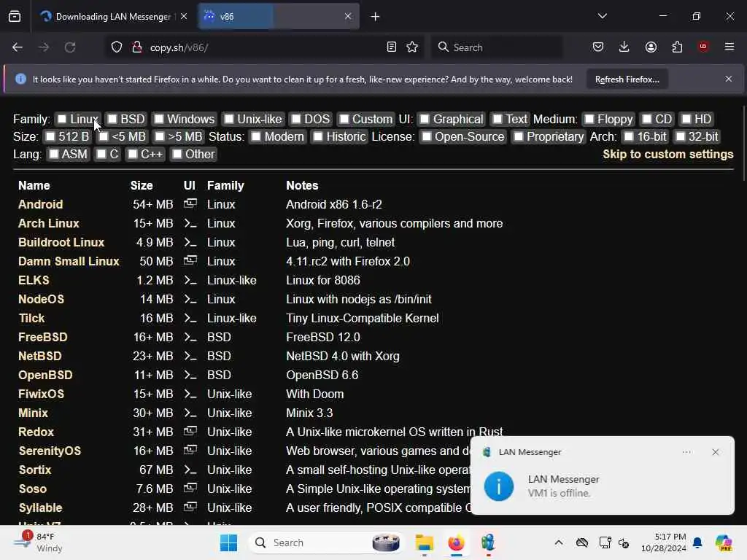Open weather widget showing 84°F
This screenshot has width=747, height=560.
[38, 542]
